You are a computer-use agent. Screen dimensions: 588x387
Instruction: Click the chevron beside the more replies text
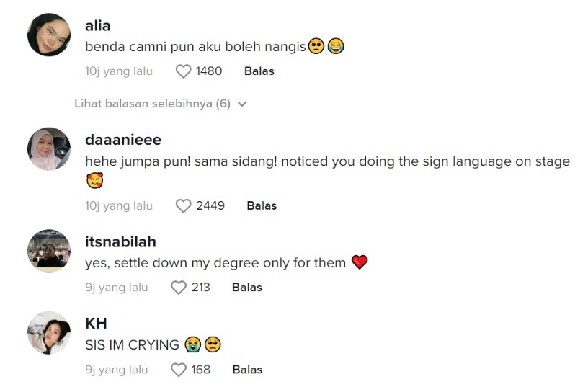242,104
